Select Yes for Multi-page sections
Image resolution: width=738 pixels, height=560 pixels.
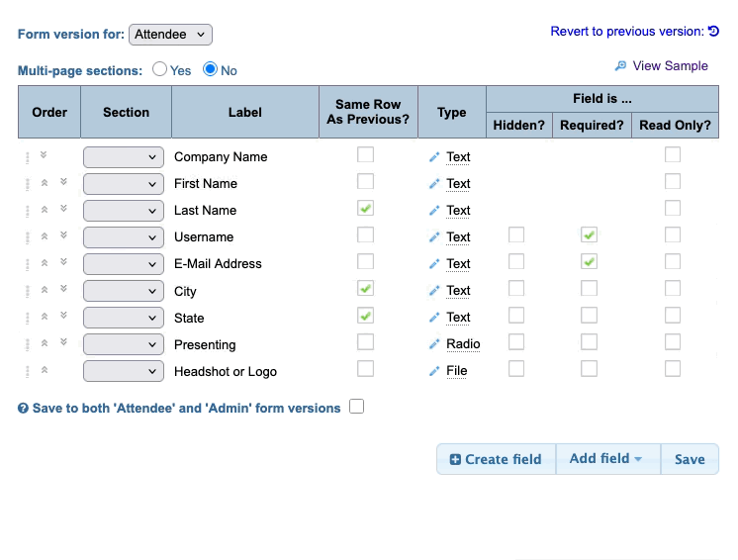point(159,70)
